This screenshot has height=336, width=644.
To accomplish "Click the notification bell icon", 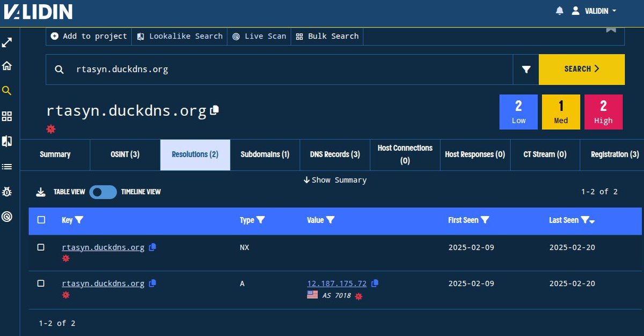I will 560,11.
